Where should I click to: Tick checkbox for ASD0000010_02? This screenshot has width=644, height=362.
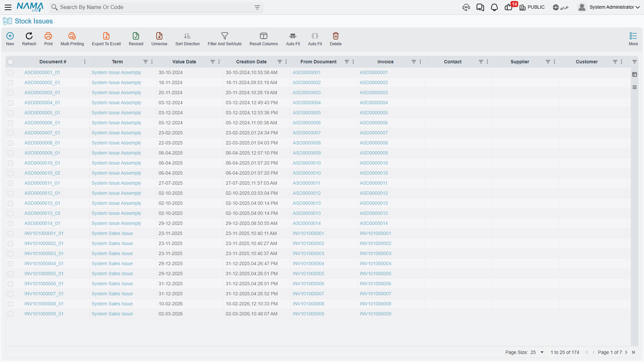(x=10, y=173)
